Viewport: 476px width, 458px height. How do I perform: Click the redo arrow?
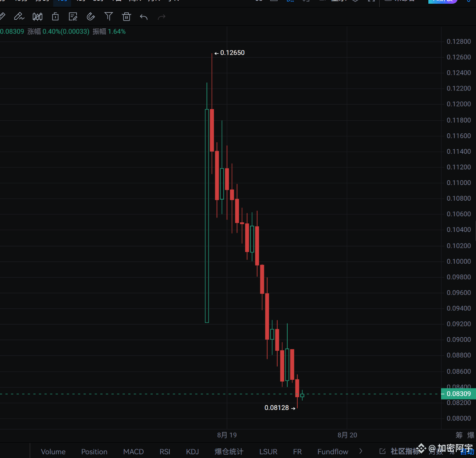[x=162, y=17]
